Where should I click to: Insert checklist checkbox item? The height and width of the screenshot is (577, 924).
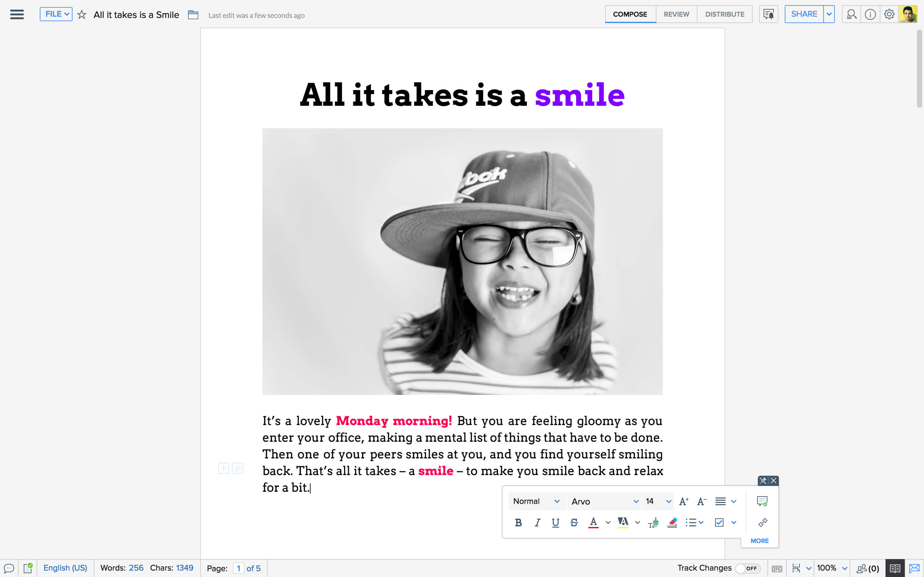click(x=719, y=523)
